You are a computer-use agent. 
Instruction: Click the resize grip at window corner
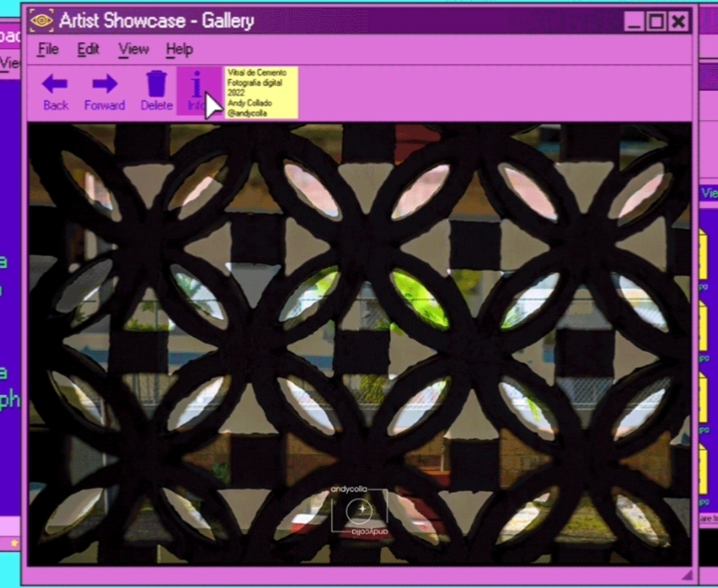click(x=687, y=574)
